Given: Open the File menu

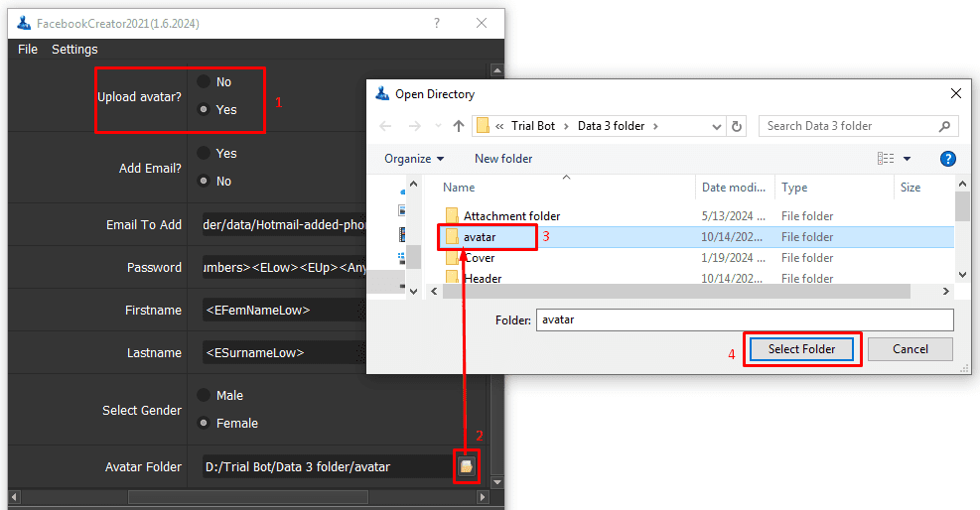Looking at the screenshot, I should tap(28, 49).
